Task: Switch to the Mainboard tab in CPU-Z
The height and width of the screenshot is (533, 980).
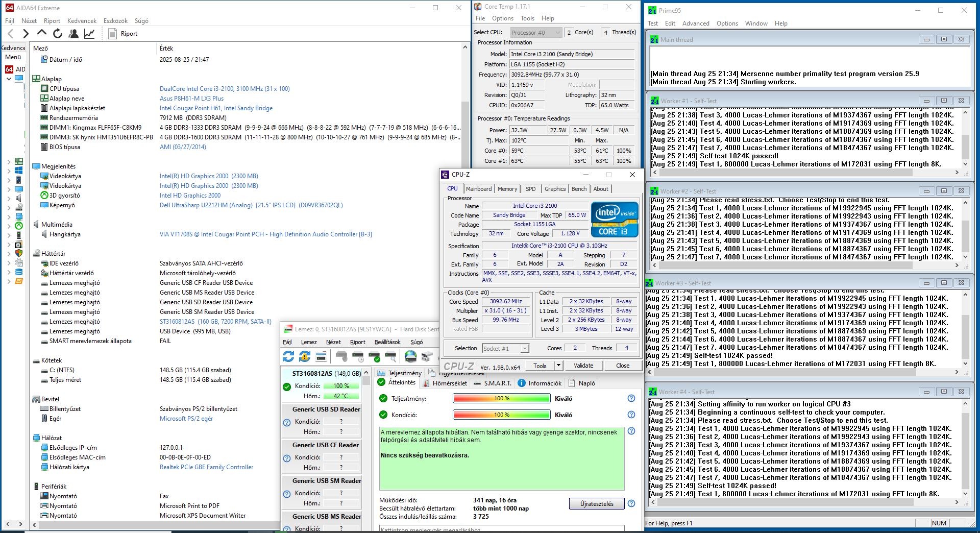Action: click(478, 189)
